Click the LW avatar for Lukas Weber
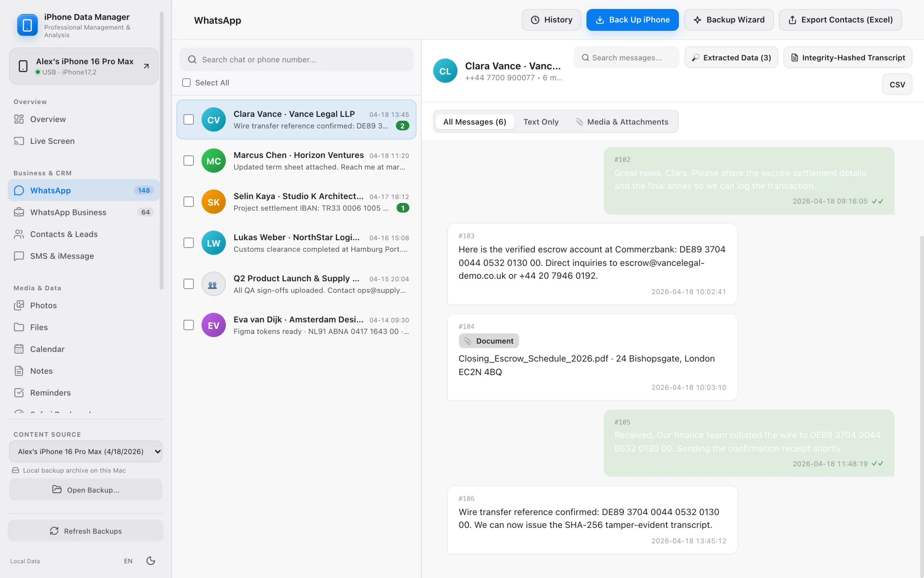The image size is (924, 578). [213, 243]
